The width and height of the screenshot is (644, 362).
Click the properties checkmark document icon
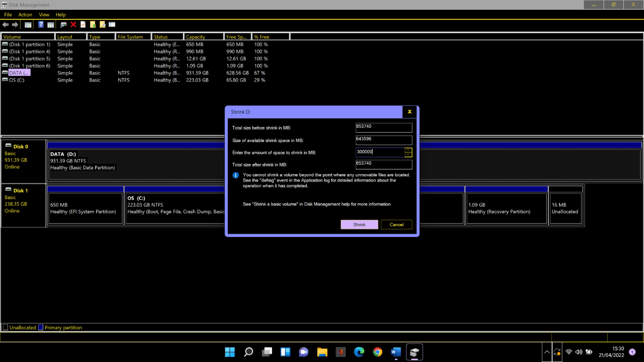[x=83, y=25]
